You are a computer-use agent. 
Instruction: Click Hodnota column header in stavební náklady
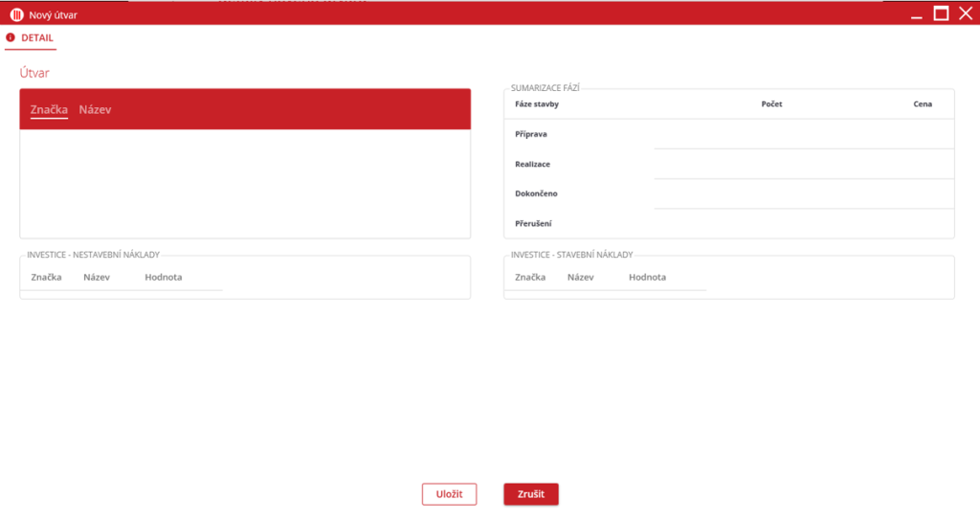tap(647, 277)
